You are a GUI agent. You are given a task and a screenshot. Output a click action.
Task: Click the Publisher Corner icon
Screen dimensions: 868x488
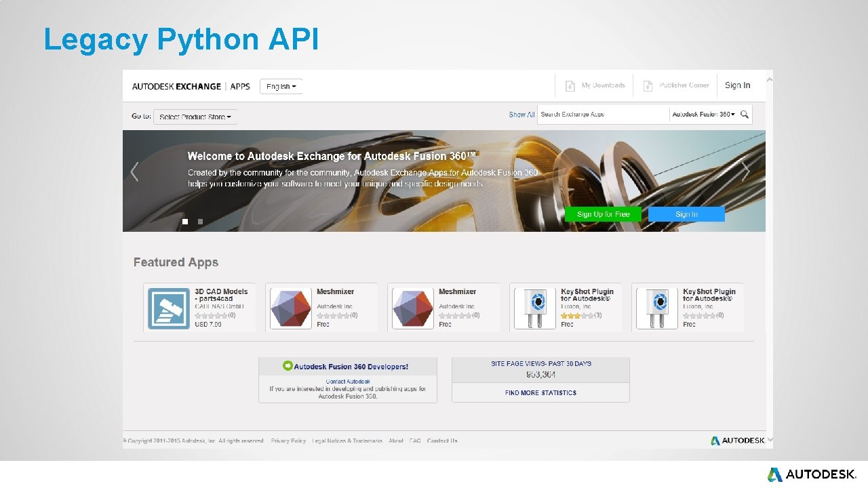click(648, 85)
